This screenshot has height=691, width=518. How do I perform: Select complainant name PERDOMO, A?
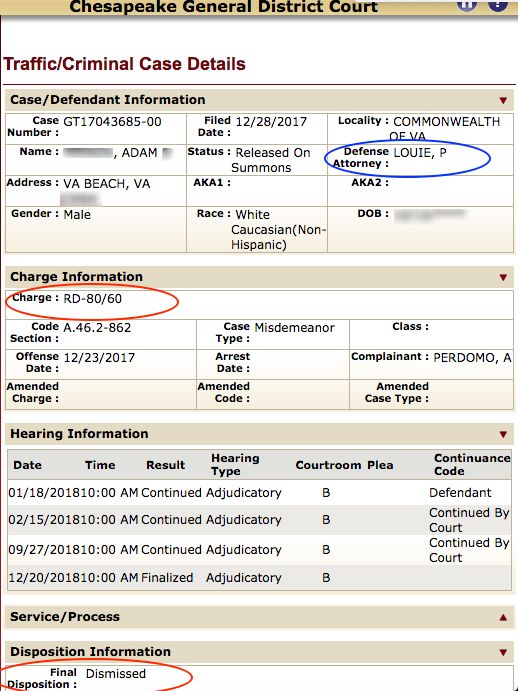coord(472,358)
